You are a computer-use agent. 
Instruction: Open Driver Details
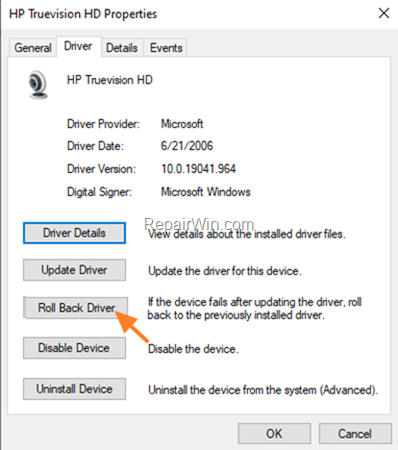[74, 233]
